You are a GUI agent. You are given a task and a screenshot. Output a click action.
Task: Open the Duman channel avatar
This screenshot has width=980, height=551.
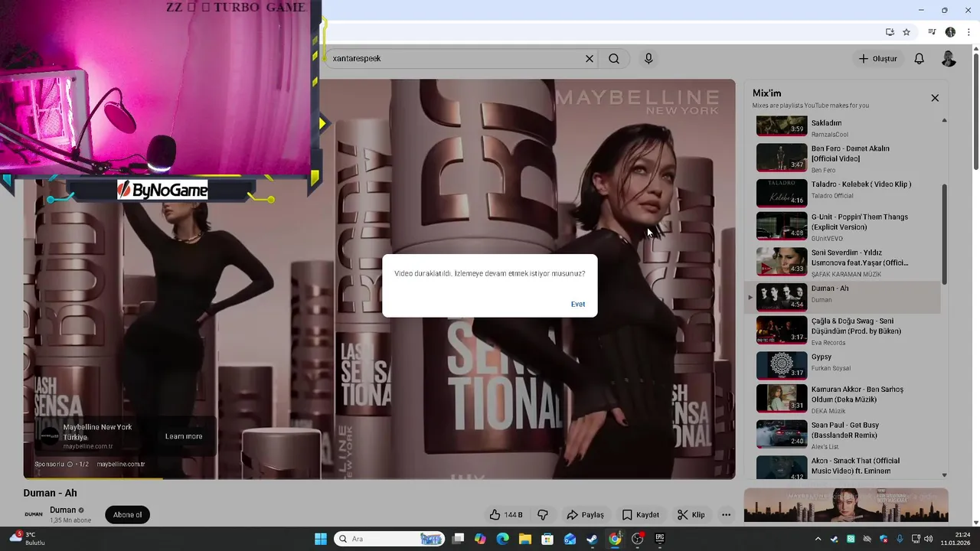point(34,514)
